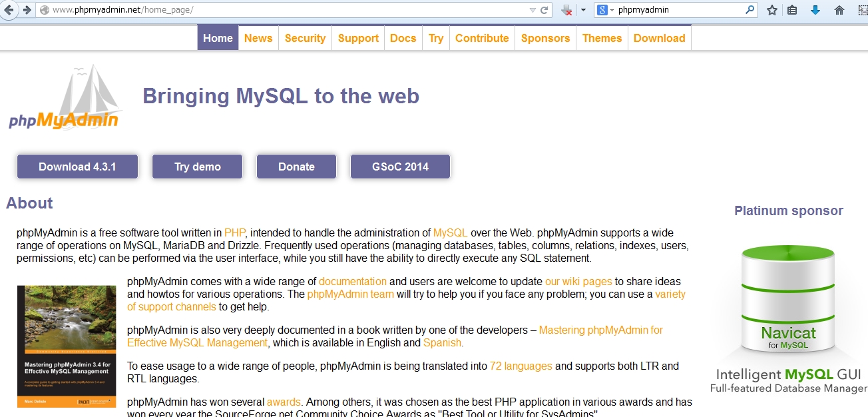
Task: Open the Sponsors navigation tab
Action: (545, 38)
